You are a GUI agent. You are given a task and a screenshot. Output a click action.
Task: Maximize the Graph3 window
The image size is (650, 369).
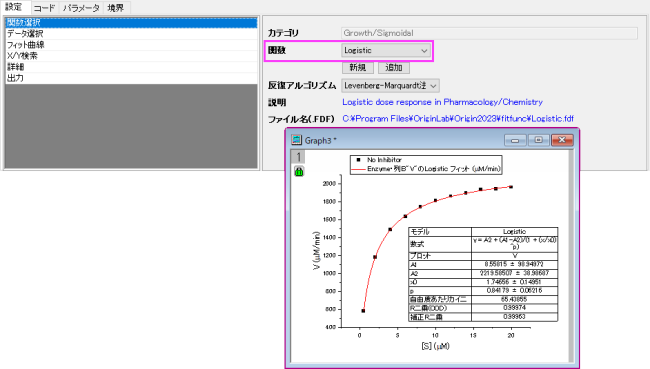(x=538, y=141)
